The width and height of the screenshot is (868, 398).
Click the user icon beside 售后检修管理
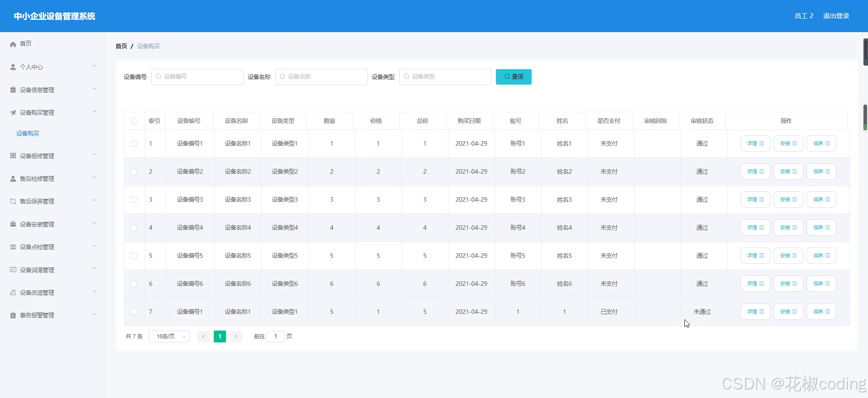click(13, 179)
